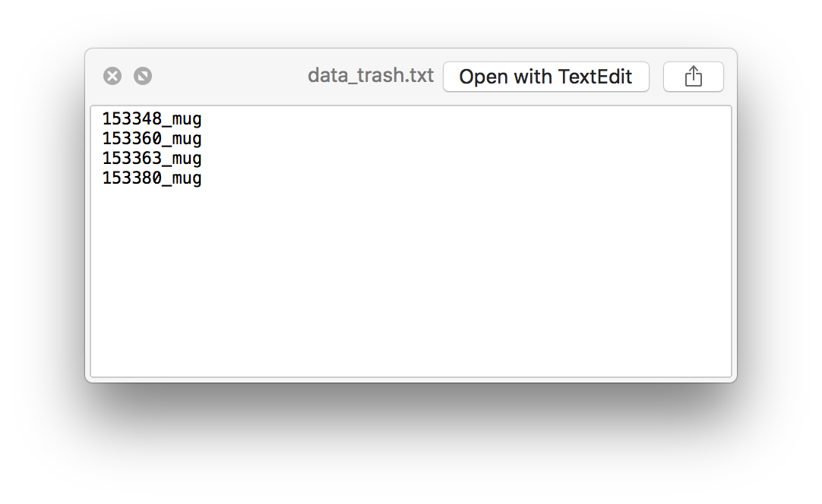This screenshot has width=822, height=504.
Task: Select the 153380_mug line
Action: point(151,178)
